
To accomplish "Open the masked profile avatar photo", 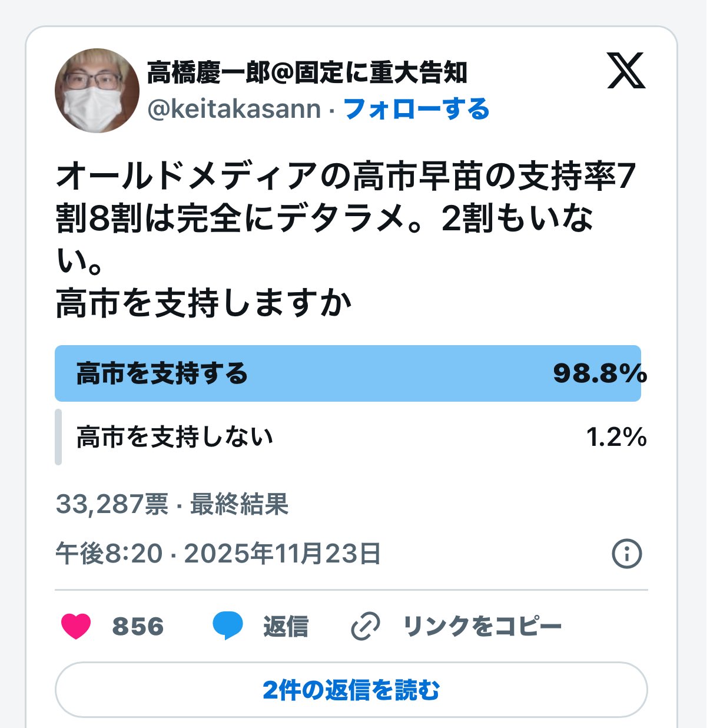I will (x=97, y=90).
